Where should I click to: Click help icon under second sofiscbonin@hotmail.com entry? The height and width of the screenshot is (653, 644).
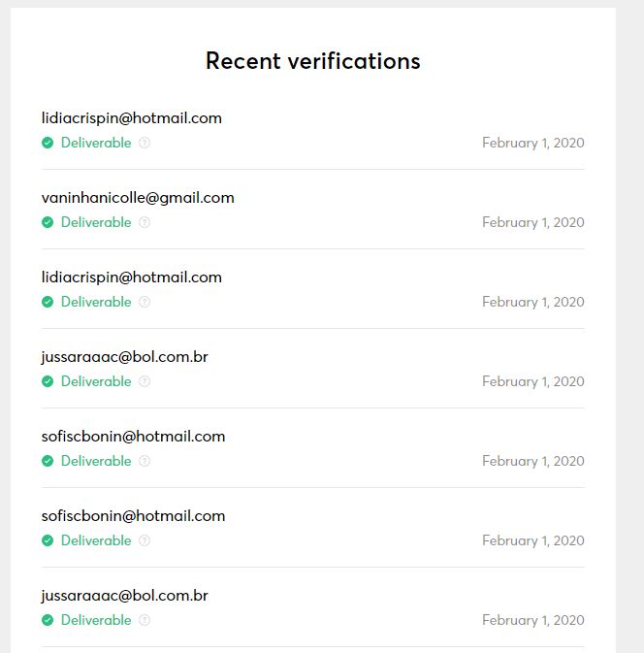coord(145,540)
